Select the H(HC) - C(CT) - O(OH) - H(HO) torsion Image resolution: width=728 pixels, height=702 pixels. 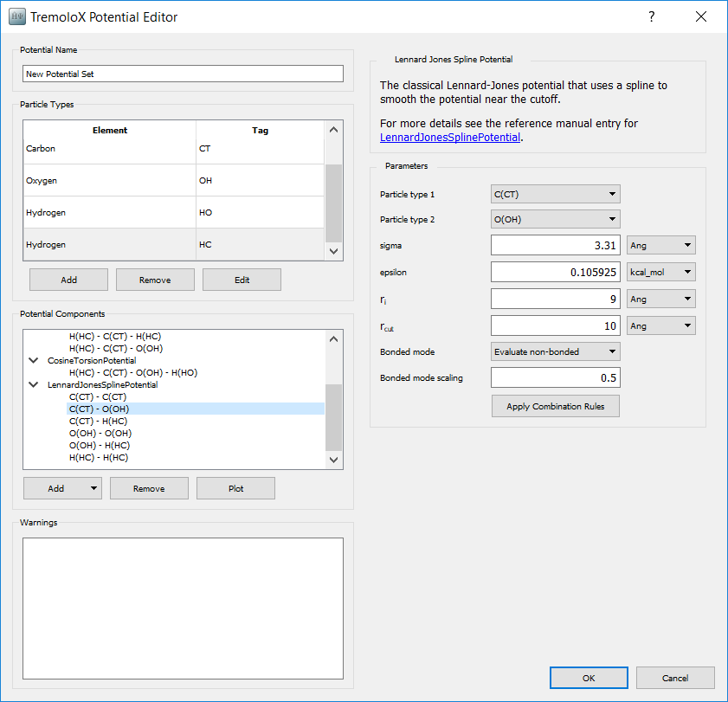coord(133,373)
